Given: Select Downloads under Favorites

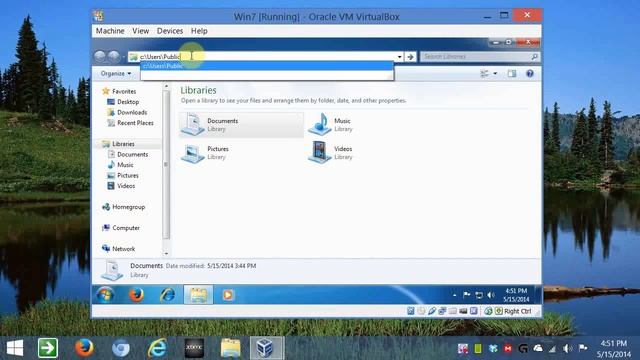Looking at the screenshot, I should click(x=127, y=113).
